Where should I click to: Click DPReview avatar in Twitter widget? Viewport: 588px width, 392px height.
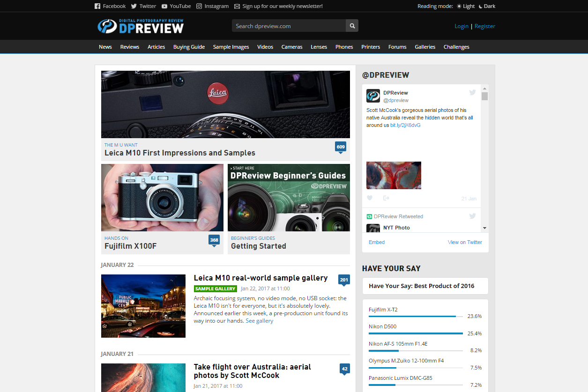pos(373,96)
